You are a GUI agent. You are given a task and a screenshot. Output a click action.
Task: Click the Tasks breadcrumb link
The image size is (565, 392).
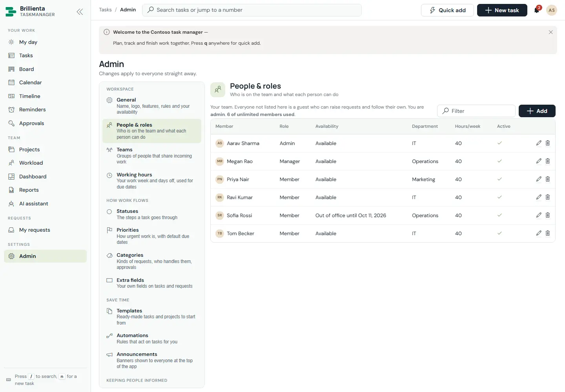(x=105, y=10)
